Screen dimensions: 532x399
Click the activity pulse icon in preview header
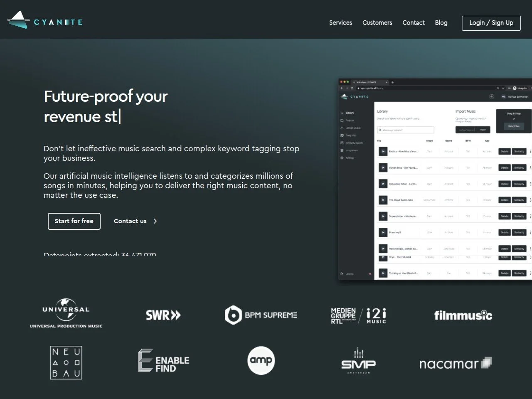point(492,96)
